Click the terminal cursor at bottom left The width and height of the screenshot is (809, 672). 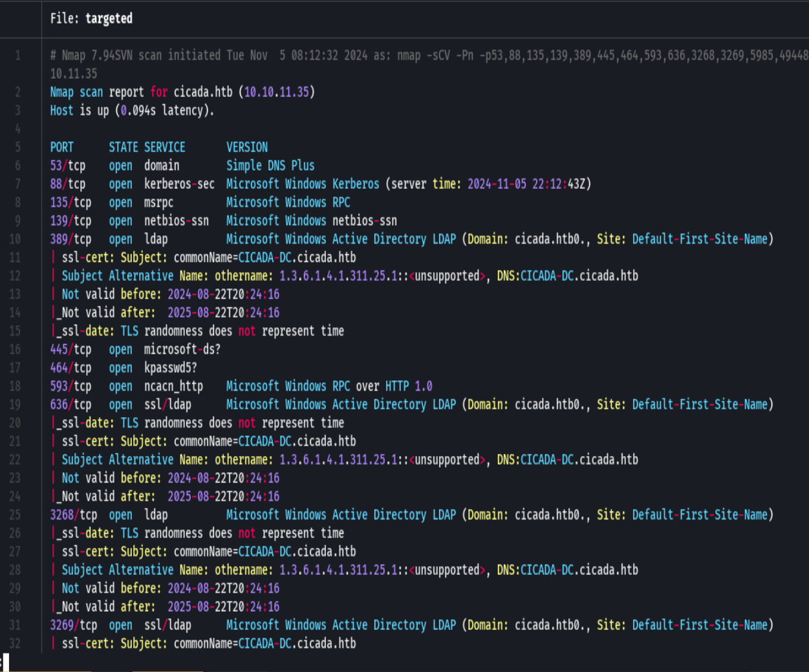pos(5,660)
